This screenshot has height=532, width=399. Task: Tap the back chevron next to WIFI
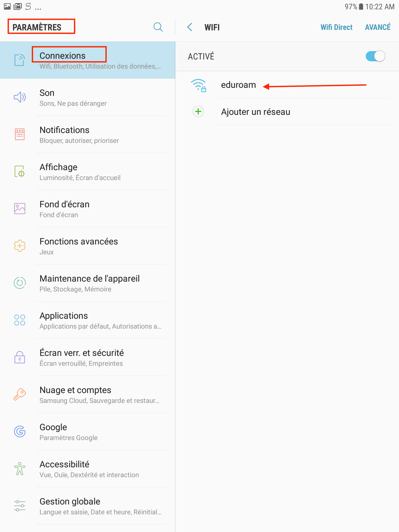[190, 27]
